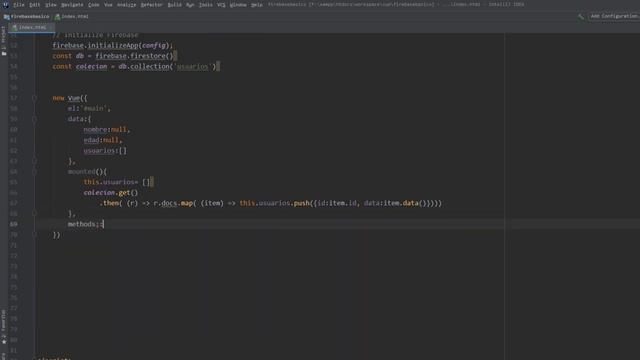Click 'colecion.get()' call on line 66

coord(111,193)
